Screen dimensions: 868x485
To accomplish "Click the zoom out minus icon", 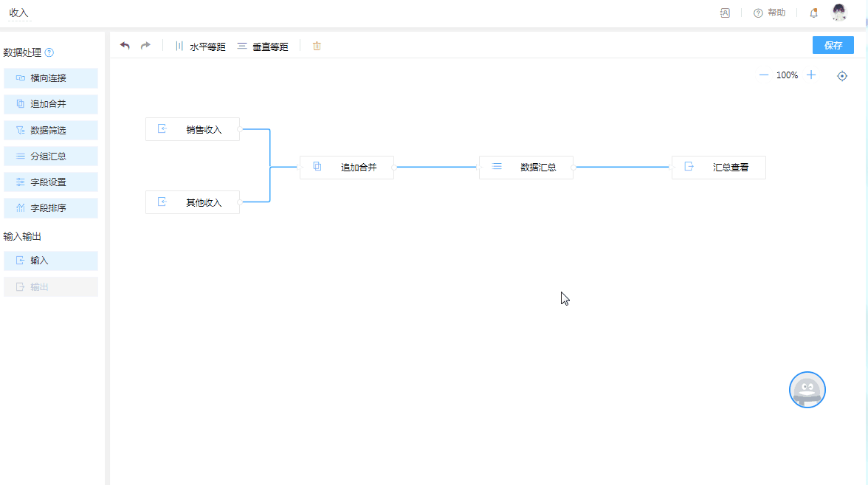I will coord(764,75).
